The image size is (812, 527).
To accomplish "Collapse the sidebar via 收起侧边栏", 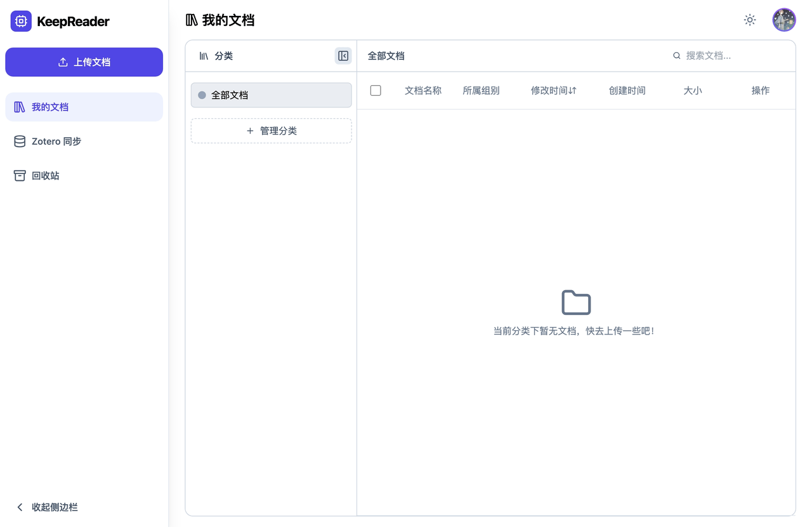I will coord(47,507).
